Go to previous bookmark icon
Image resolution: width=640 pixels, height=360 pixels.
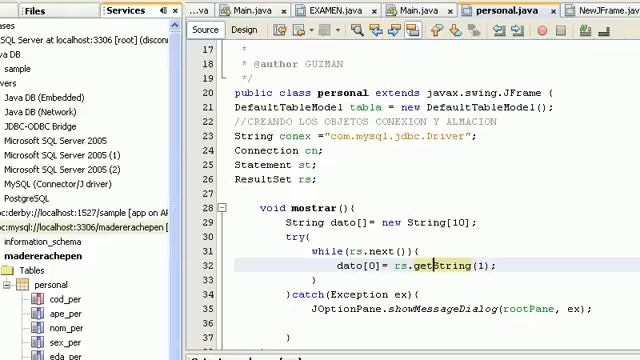[x=437, y=30]
